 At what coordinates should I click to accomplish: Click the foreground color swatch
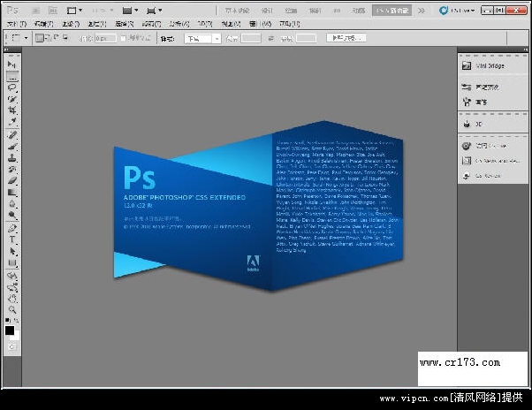pyautogui.click(x=10, y=330)
